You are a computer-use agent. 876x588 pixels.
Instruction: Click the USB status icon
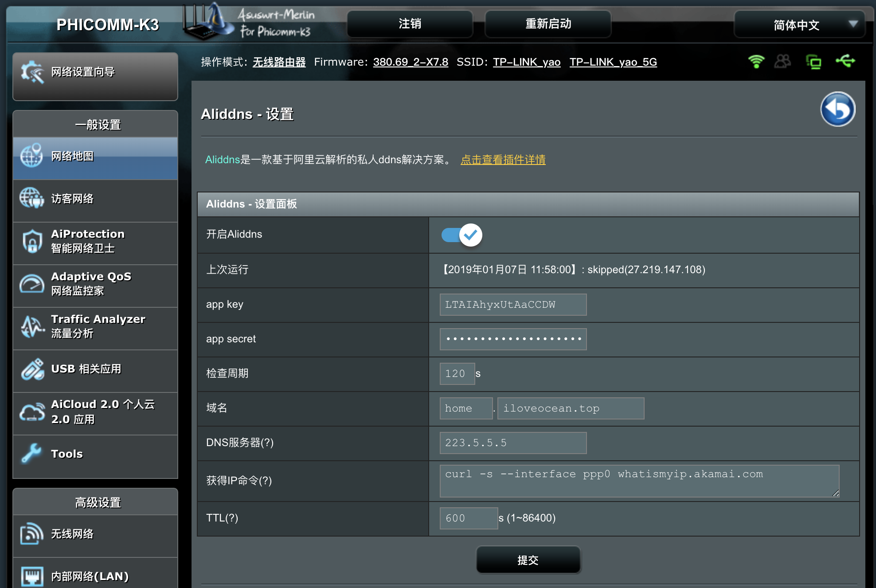pos(845,61)
